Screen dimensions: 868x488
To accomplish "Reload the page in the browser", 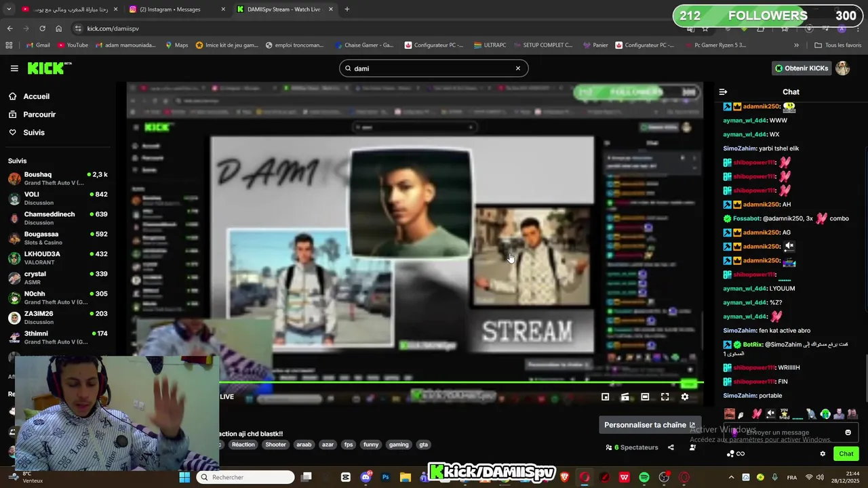I will [x=42, y=28].
